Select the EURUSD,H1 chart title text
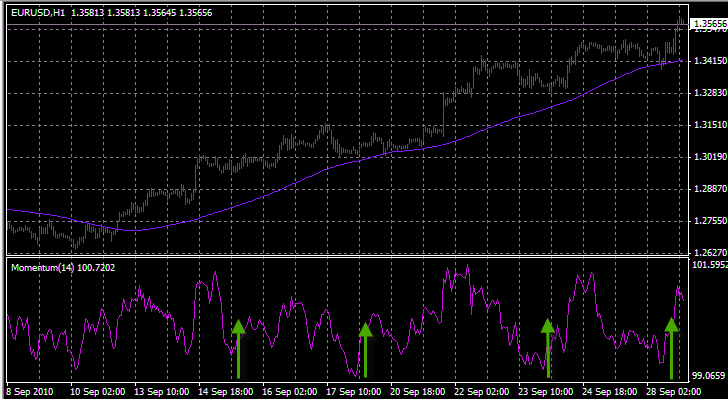 coord(38,13)
